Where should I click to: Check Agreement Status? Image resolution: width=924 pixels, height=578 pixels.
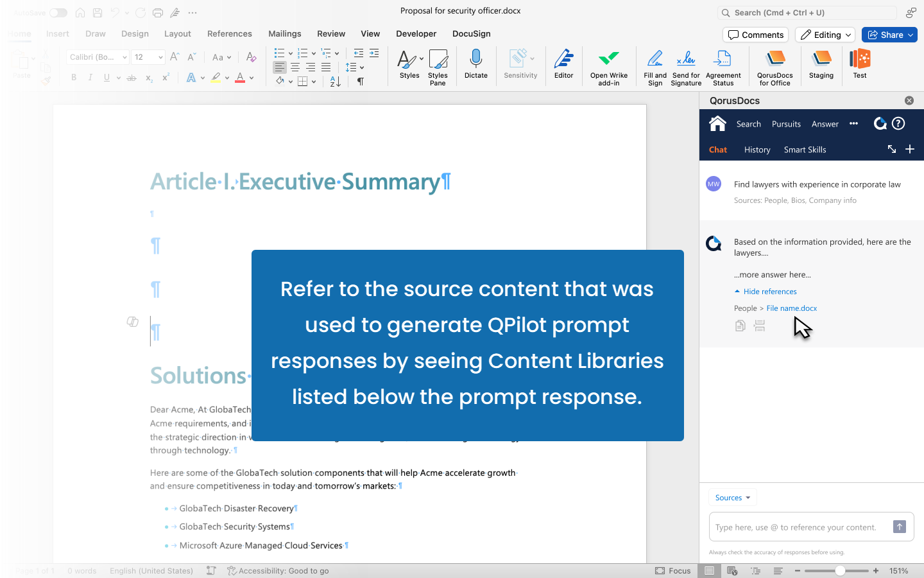723,67
